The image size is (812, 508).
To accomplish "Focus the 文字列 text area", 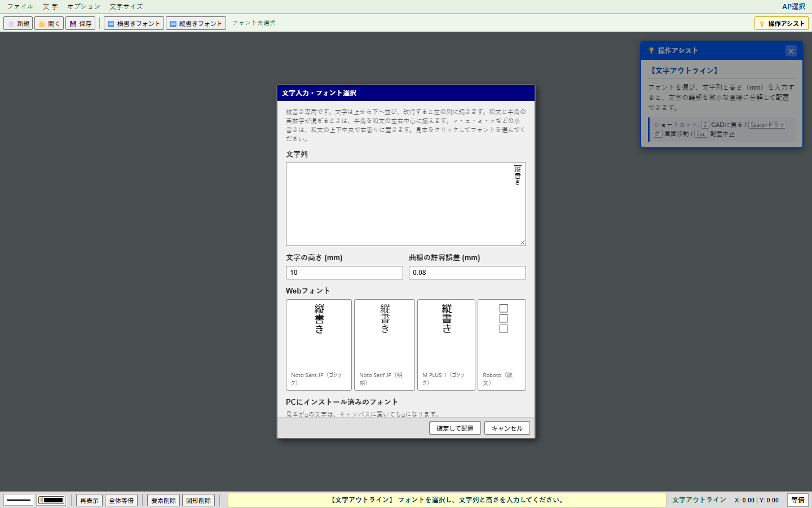I will tap(406, 204).
